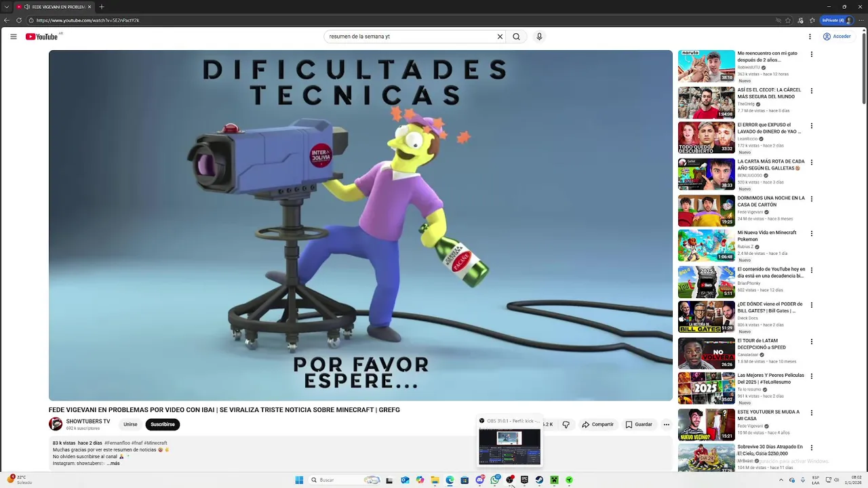Save the video with Guardar button

click(x=639, y=424)
